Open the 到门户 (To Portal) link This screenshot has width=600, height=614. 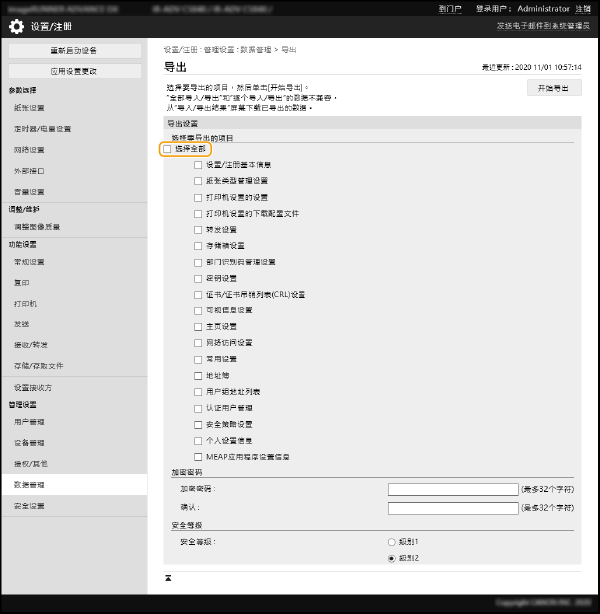click(450, 7)
